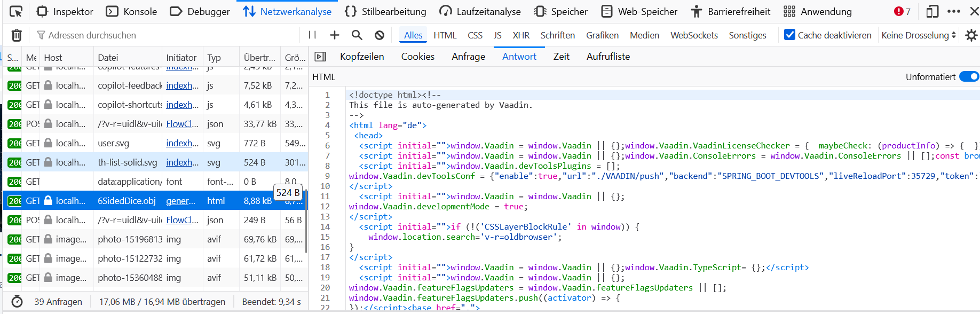Click the element picker icon
Screen dimensions: 980x314
[x=16, y=11]
